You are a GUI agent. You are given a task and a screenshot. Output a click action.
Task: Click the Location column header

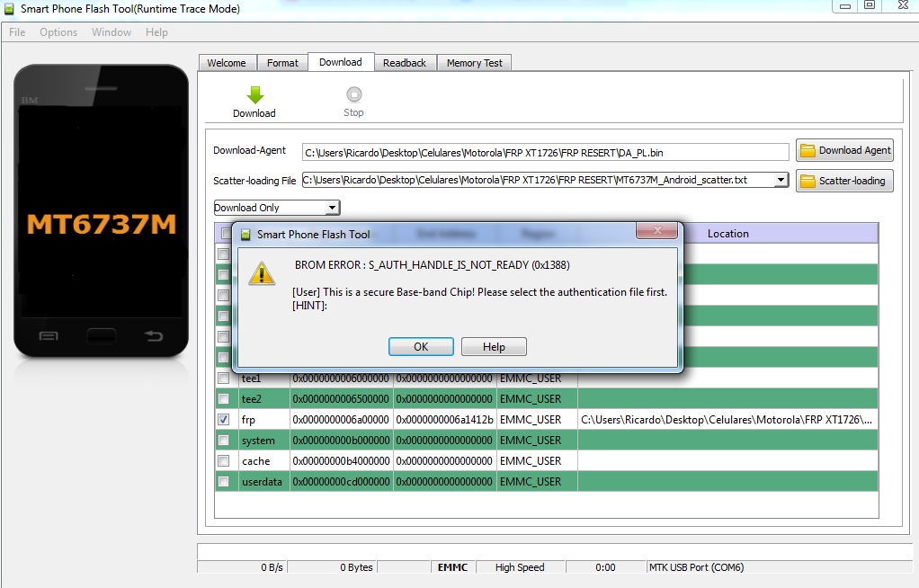coord(728,234)
